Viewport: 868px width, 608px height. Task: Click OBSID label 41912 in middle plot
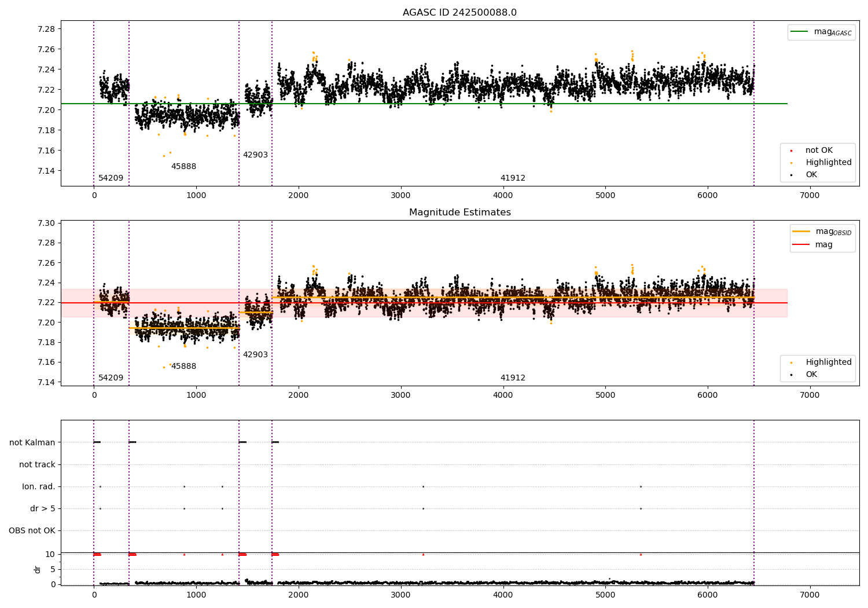513,378
